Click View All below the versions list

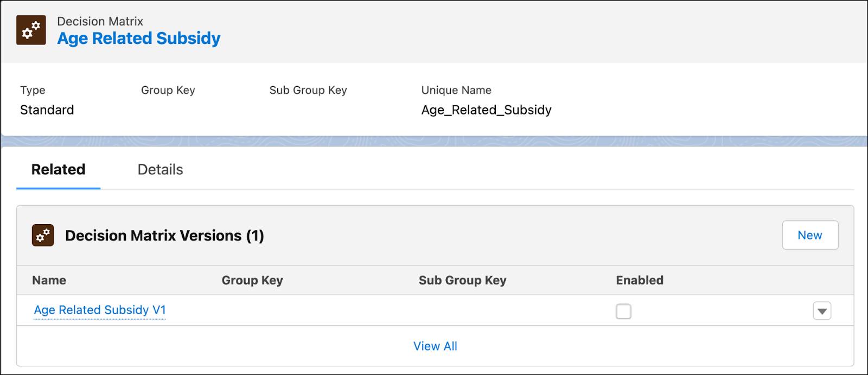(x=435, y=346)
